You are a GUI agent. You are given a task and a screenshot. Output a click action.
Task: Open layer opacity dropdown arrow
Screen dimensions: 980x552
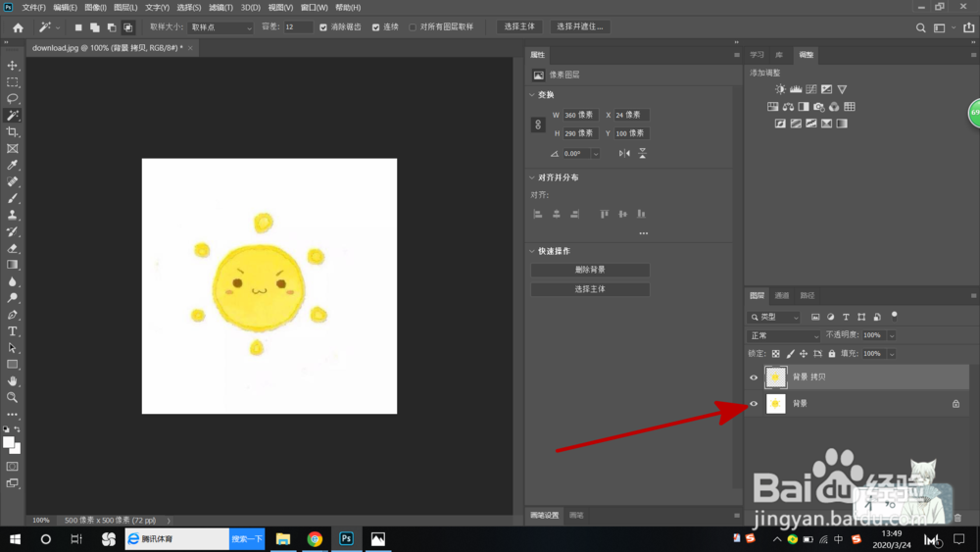pyautogui.click(x=892, y=335)
